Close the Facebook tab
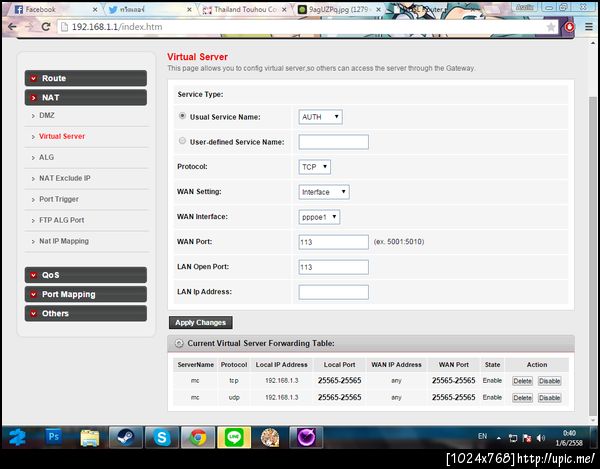Screen dimensions: 600x469 pyautogui.click(x=95, y=10)
